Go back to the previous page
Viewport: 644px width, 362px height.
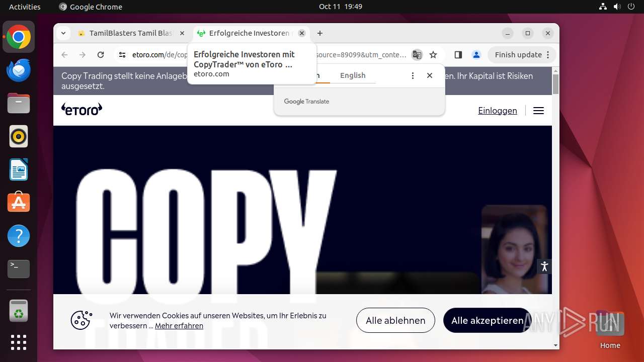[x=64, y=55]
